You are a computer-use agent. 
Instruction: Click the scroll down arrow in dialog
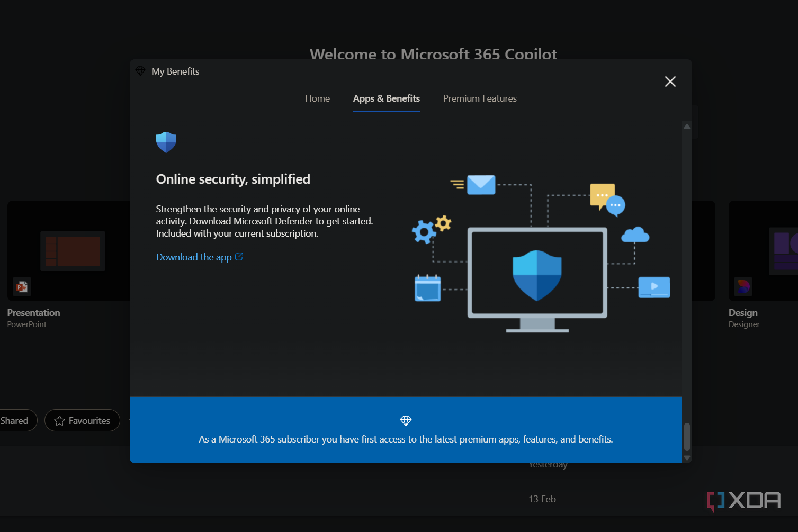pyautogui.click(x=687, y=458)
